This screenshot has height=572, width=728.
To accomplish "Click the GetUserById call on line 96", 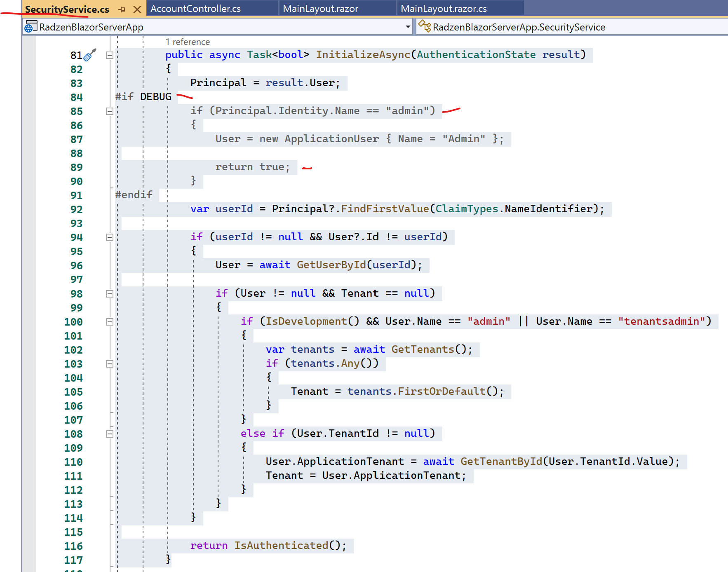I will [331, 265].
